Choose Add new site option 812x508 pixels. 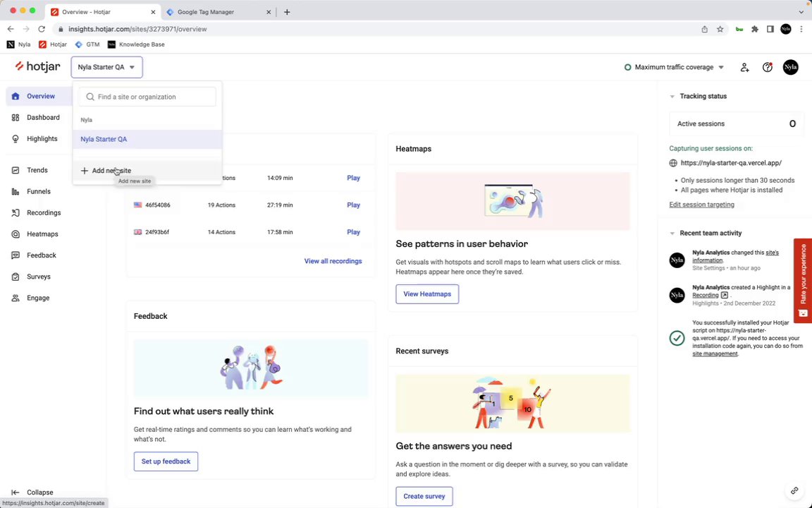pyautogui.click(x=147, y=171)
